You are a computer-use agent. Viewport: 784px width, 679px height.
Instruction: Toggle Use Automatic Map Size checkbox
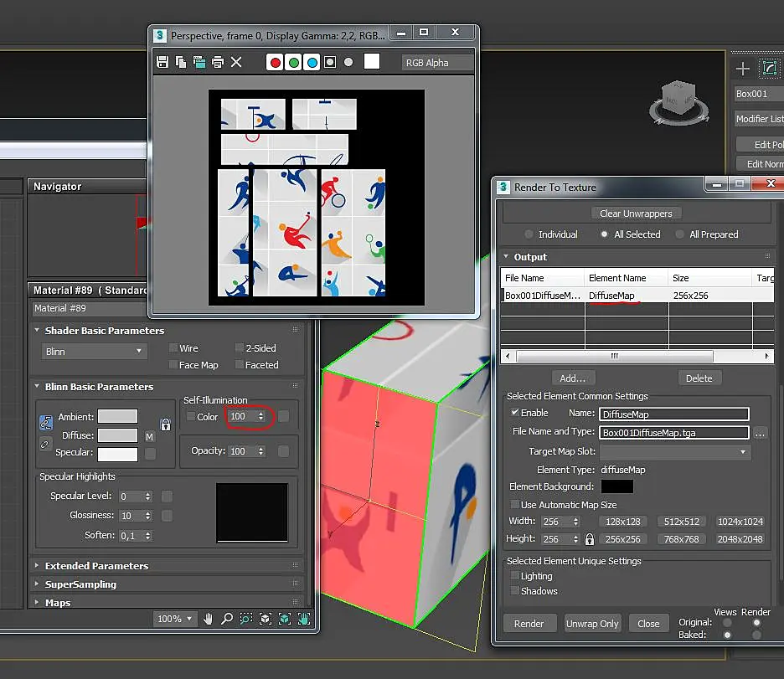[x=514, y=505]
